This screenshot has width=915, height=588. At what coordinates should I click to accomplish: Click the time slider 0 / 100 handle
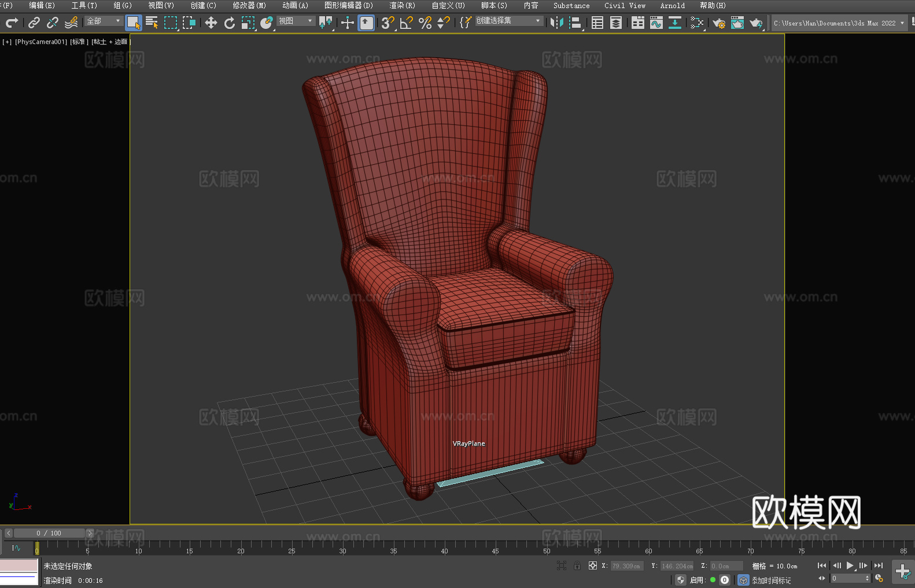tap(49, 533)
